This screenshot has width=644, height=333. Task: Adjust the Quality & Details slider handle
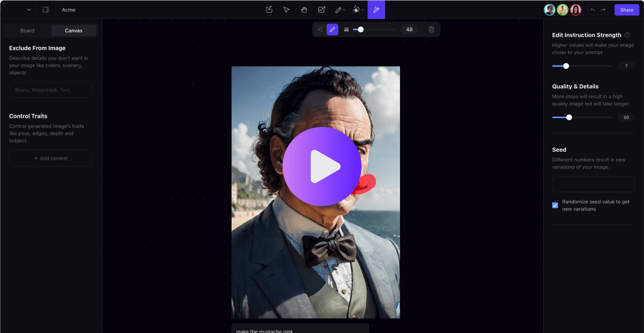[x=569, y=117]
